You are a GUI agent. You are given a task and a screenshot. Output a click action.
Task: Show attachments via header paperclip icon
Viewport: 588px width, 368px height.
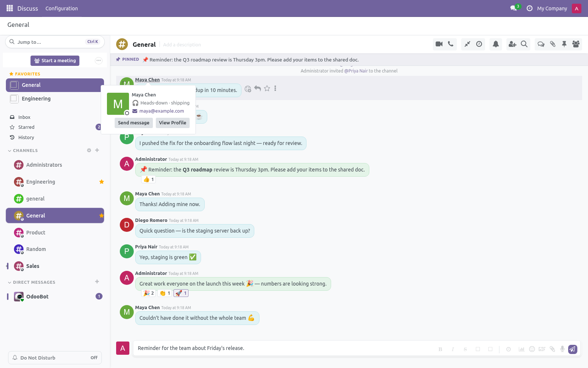553,44
